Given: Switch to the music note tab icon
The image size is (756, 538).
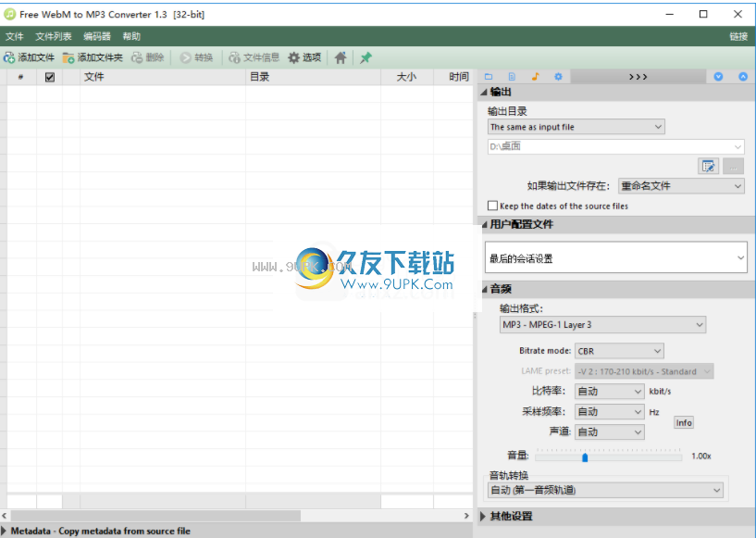Looking at the screenshot, I should [535, 77].
